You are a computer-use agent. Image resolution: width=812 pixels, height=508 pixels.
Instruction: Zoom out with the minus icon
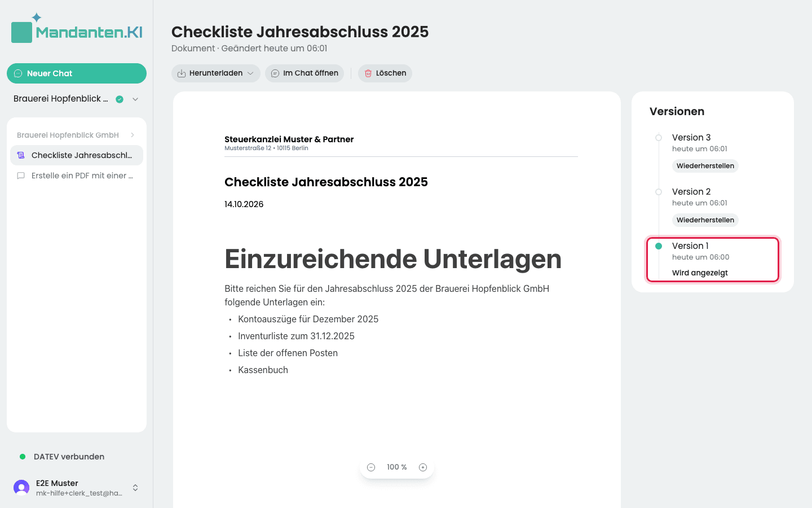(371, 467)
